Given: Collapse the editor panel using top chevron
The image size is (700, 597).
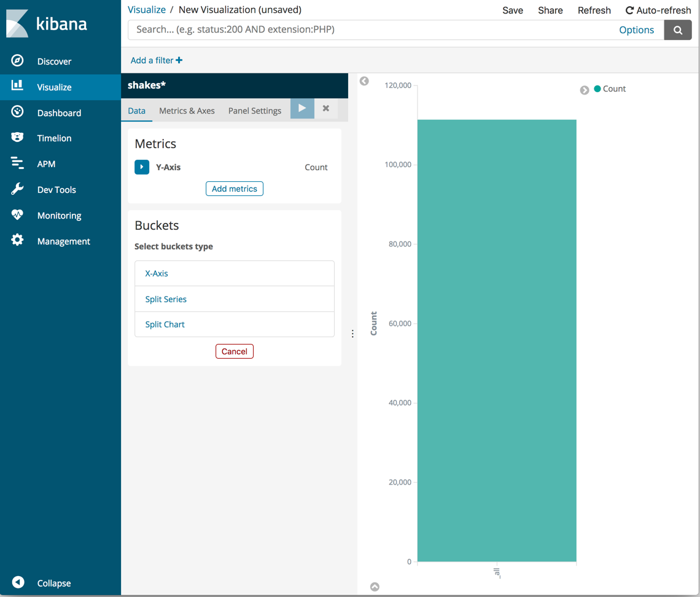Looking at the screenshot, I should [364, 80].
